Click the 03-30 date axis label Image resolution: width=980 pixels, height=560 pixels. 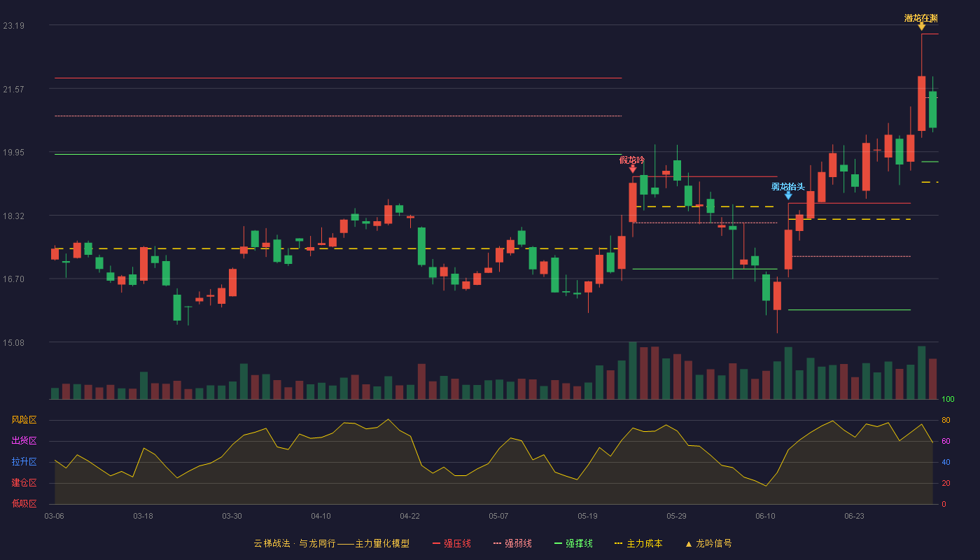point(232,516)
